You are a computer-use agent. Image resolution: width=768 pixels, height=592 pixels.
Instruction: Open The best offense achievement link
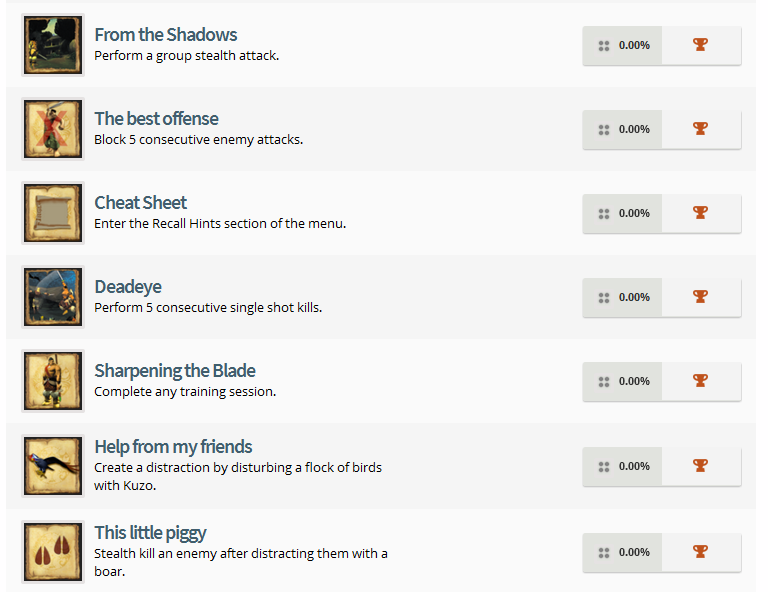156,119
